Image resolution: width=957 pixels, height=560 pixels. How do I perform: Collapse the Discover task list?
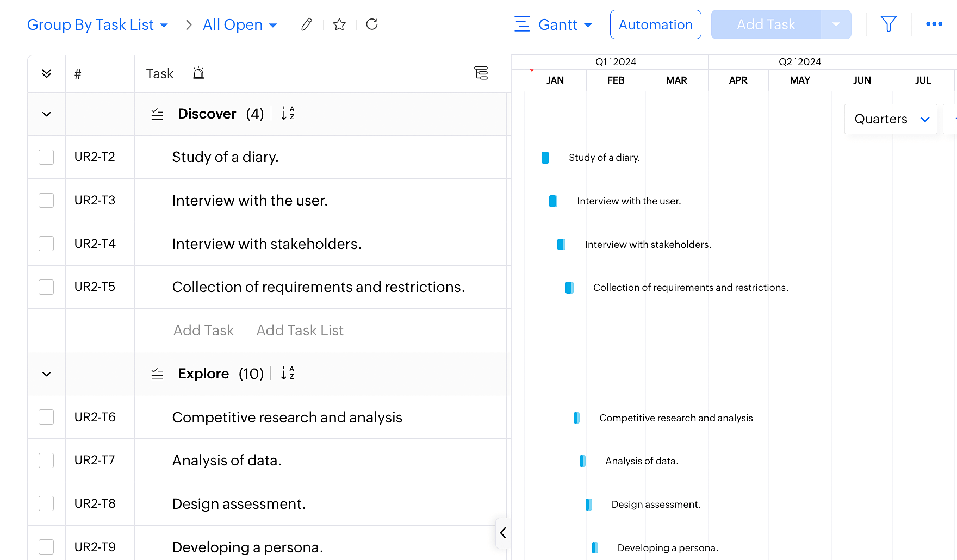tap(47, 114)
